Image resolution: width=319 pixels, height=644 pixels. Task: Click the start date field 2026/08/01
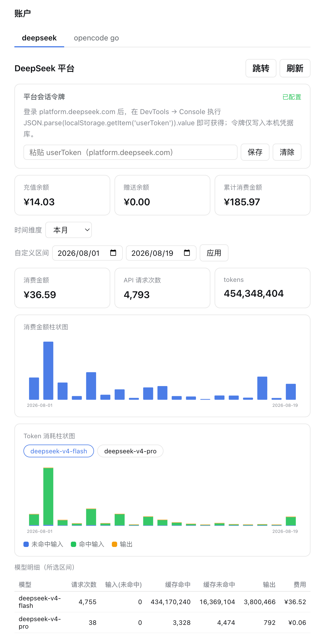click(x=87, y=253)
